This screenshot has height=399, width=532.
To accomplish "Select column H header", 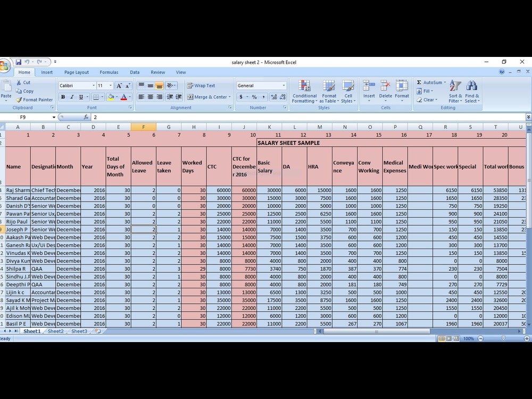I will [194, 127].
